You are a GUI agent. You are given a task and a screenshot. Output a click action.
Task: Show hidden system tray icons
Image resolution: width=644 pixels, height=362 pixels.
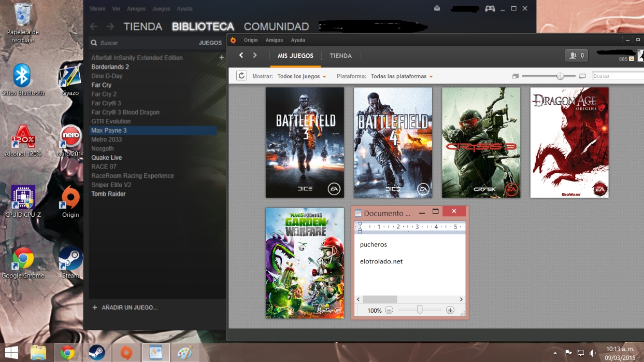(555, 353)
